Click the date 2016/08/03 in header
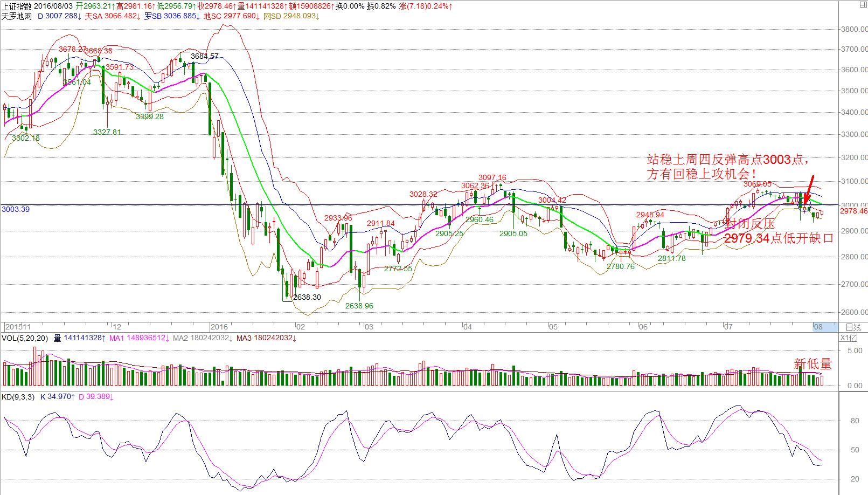Image resolution: width=868 pixels, height=495 pixels. coord(53,6)
